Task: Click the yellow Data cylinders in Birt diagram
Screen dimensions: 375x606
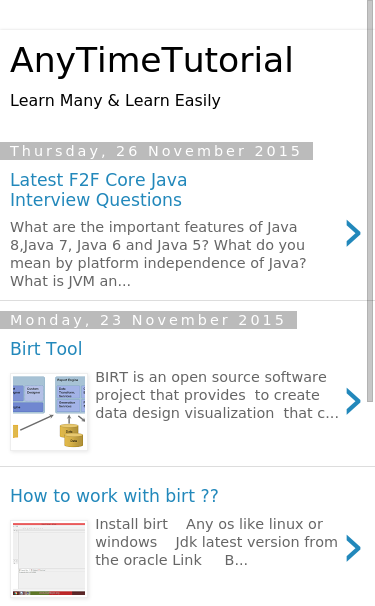Action: (x=72, y=435)
